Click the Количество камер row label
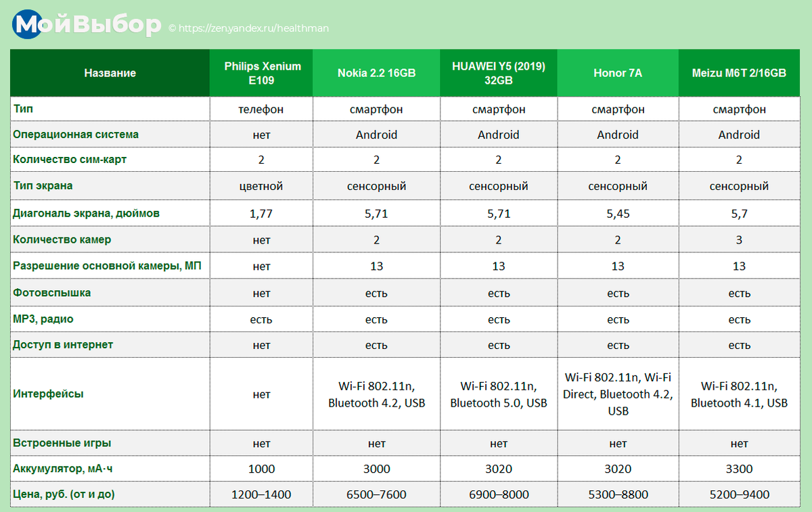This screenshot has height=512, width=812. tap(62, 239)
